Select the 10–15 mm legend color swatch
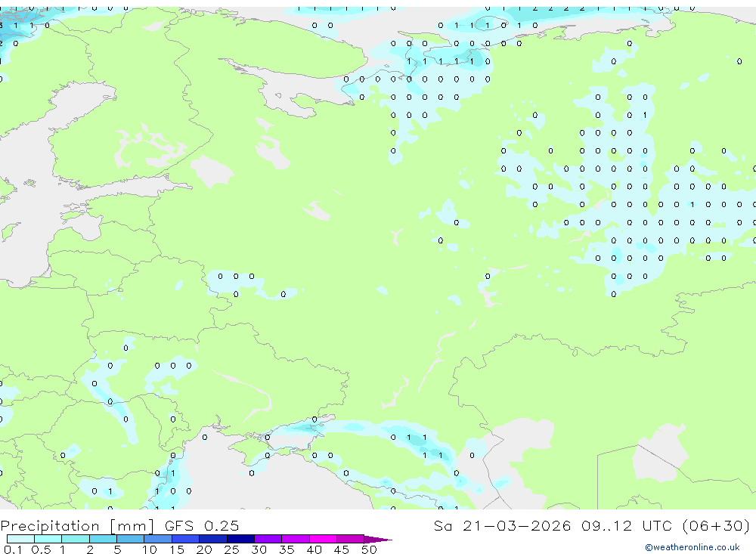The height and width of the screenshot is (554, 756). pyautogui.click(x=158, y=539)
